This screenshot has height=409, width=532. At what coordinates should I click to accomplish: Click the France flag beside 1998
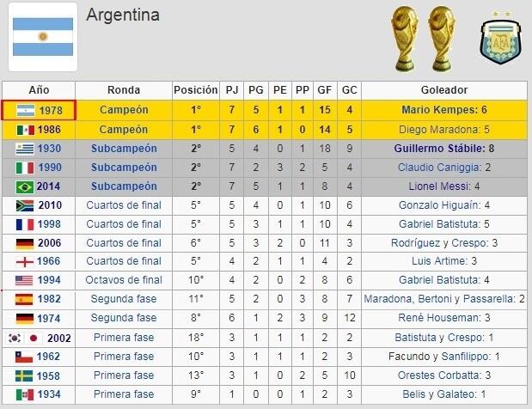tap(25, 224)
